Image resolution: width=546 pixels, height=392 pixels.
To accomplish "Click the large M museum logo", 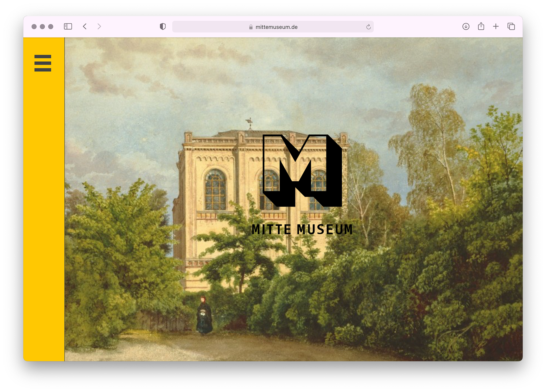I will (x=302, y=171).
